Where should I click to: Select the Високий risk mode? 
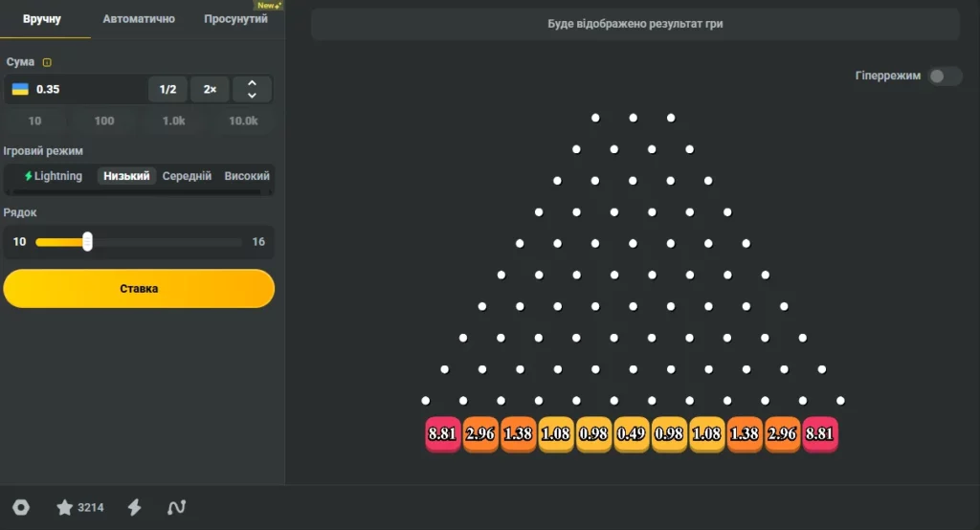[x=247, y=176]
